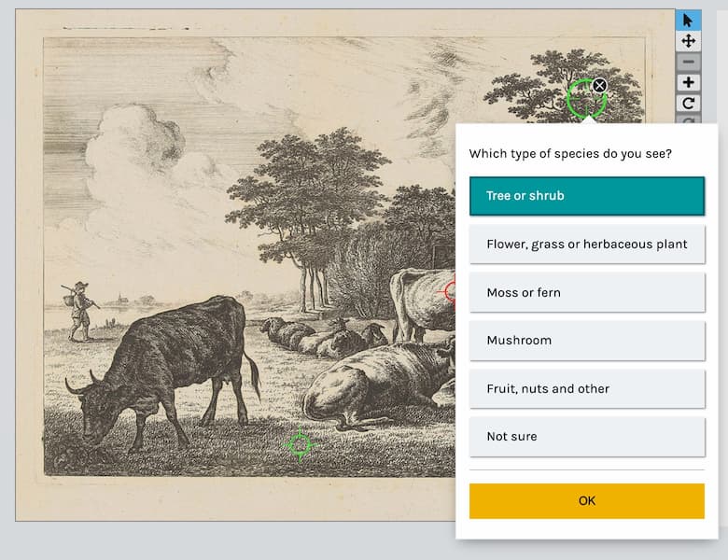Rotate the image clockwise
Screen dimensions: 728x560
click(688, 103)
